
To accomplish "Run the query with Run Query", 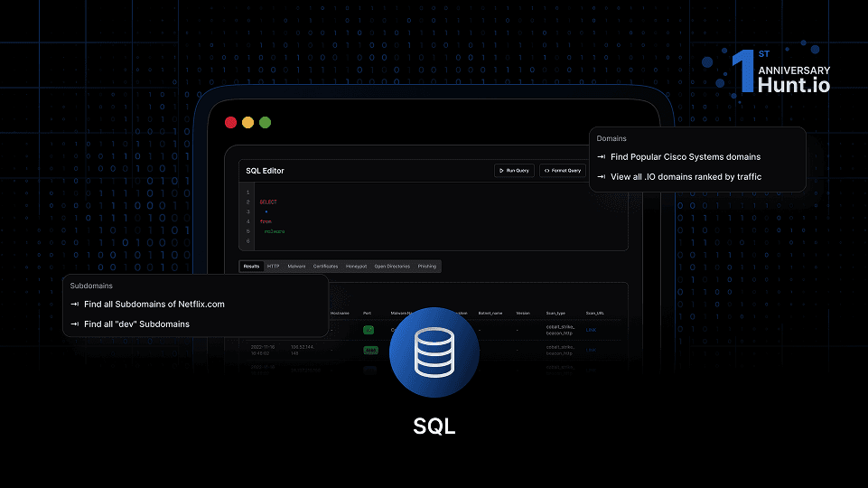I will click(514, 171).
